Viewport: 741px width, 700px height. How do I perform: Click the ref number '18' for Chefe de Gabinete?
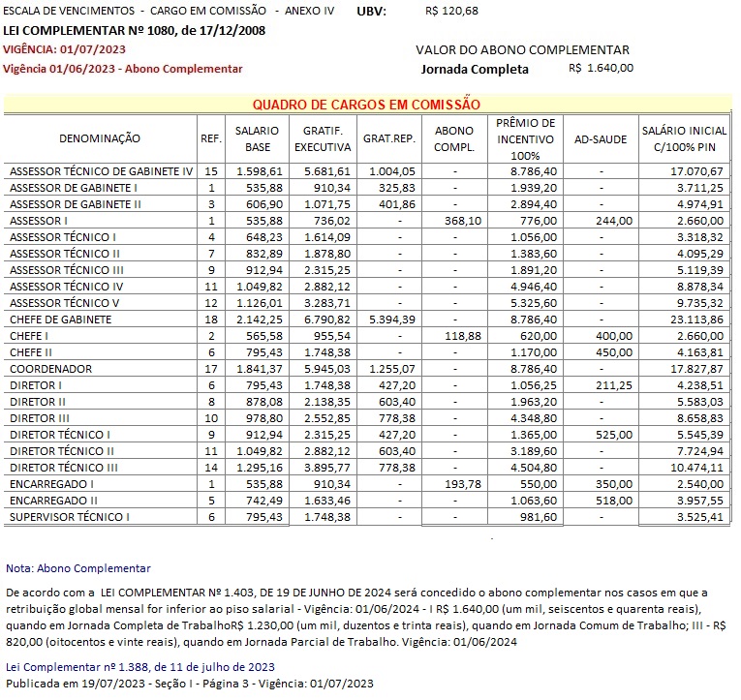211,320
